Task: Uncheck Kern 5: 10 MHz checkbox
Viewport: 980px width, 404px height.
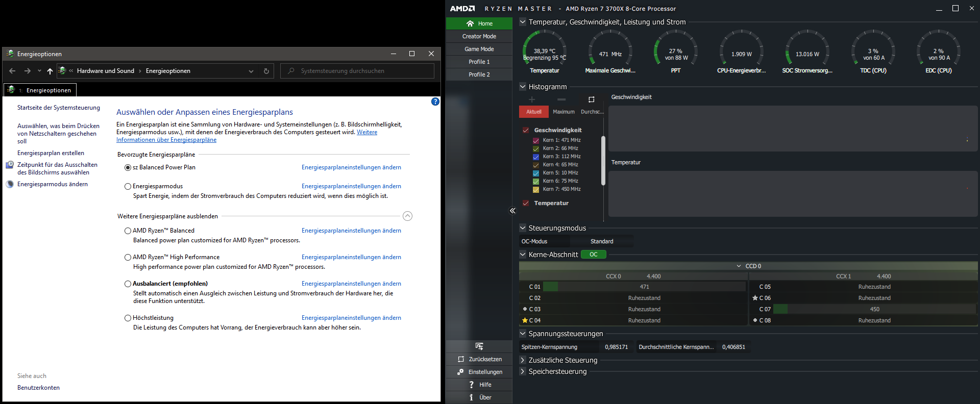Action: pos(536,173)
